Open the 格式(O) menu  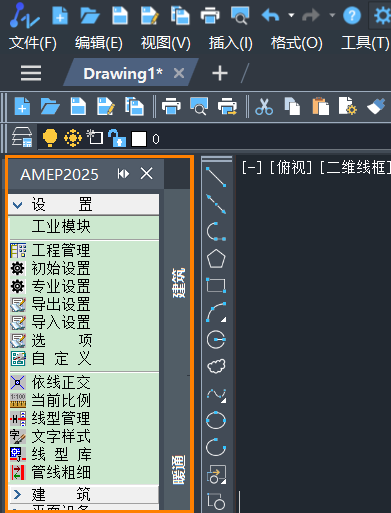click(297, 43)
